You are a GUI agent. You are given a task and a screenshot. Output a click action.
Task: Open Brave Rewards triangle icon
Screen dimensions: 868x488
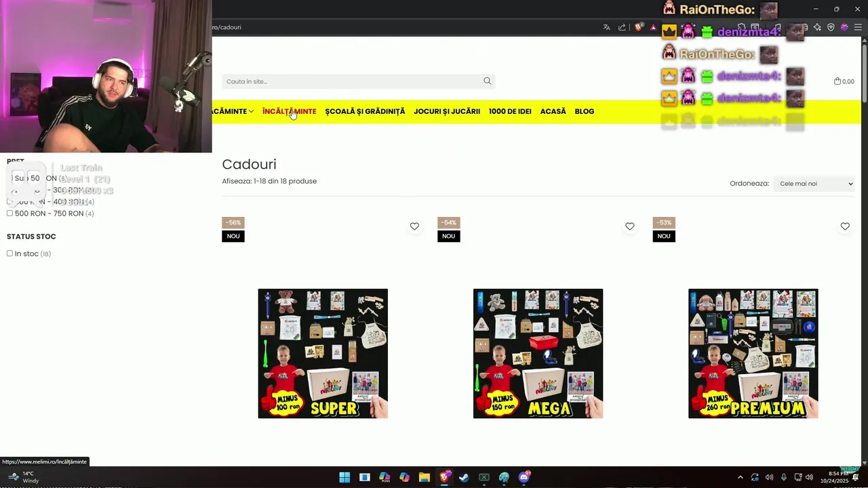pos(653,27)
